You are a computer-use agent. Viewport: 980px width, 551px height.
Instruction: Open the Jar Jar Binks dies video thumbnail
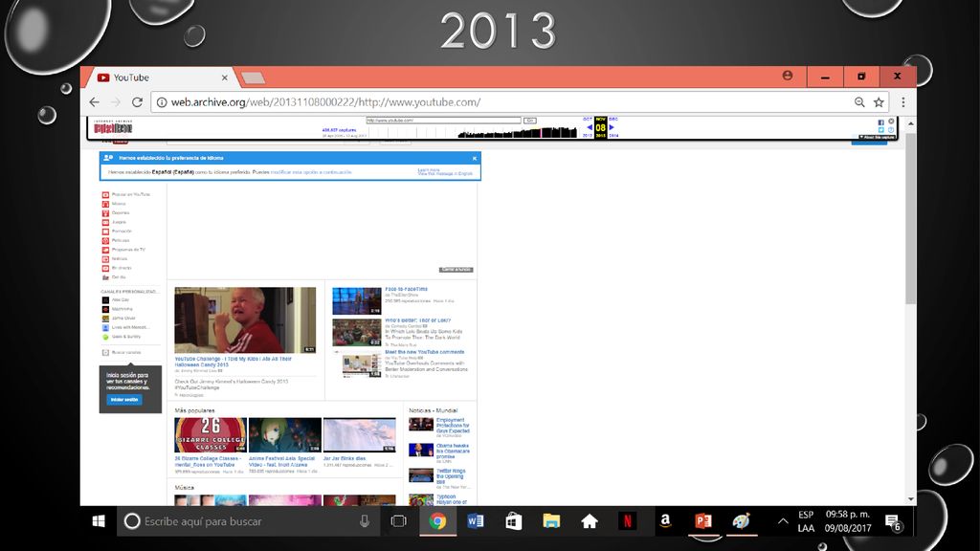point(360,435)
